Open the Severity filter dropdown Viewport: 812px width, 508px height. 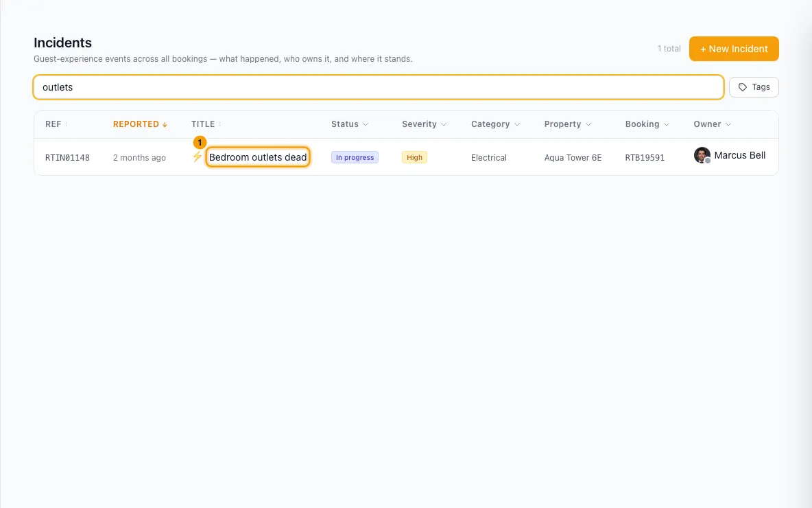tap(424, 124)
